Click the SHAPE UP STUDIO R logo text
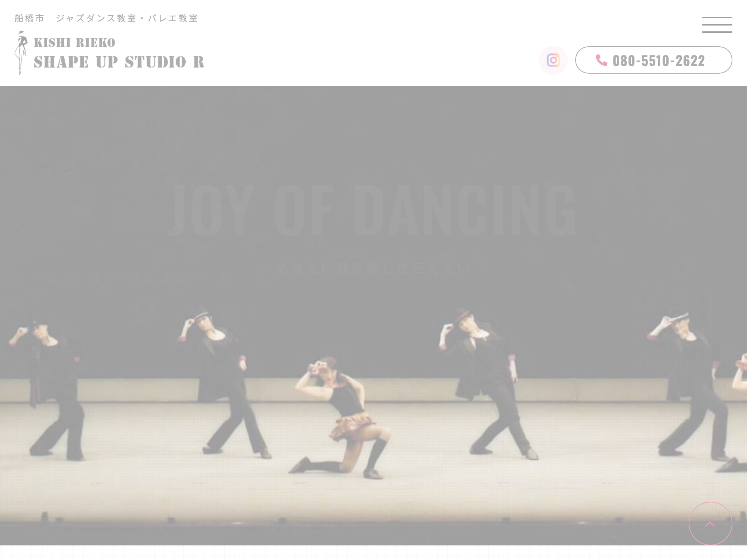Viewport: 747px width, 560px height. point(119,62)
